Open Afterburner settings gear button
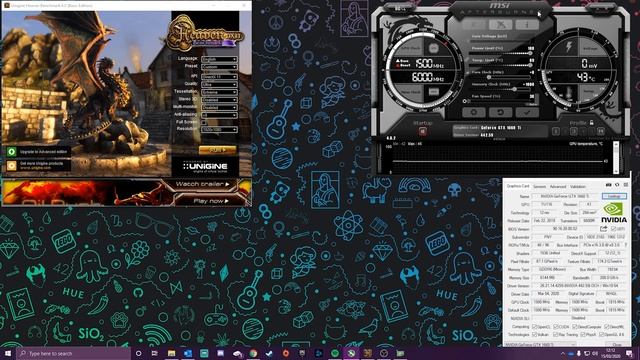The height and width of the screenshot is (360, 640). (x=473, y=112)
